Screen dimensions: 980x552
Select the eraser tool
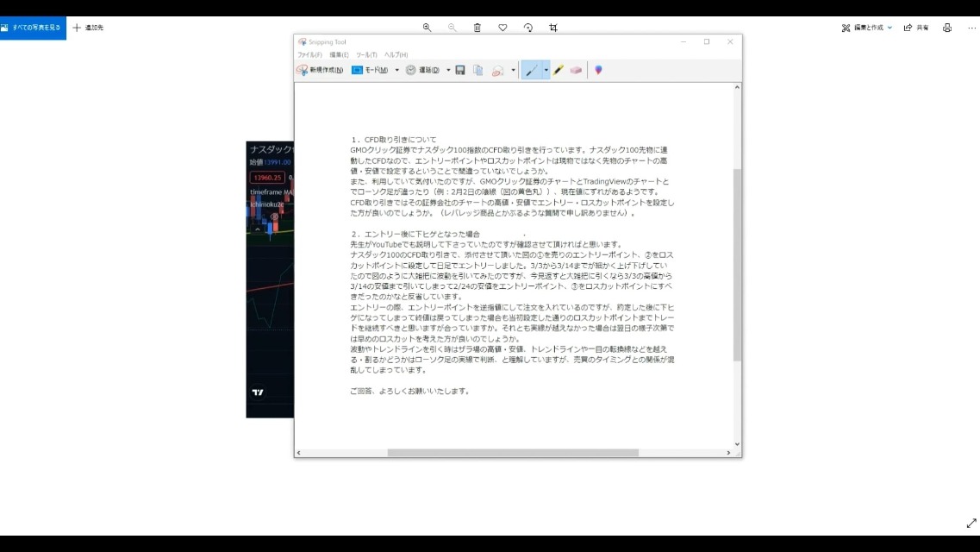click(x=576, y=70)
